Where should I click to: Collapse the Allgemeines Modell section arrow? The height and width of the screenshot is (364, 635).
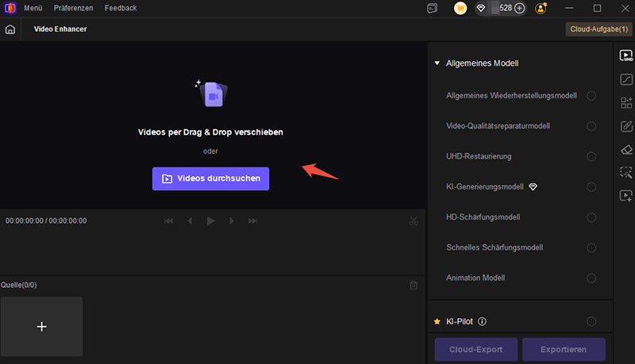click(437, 63)
